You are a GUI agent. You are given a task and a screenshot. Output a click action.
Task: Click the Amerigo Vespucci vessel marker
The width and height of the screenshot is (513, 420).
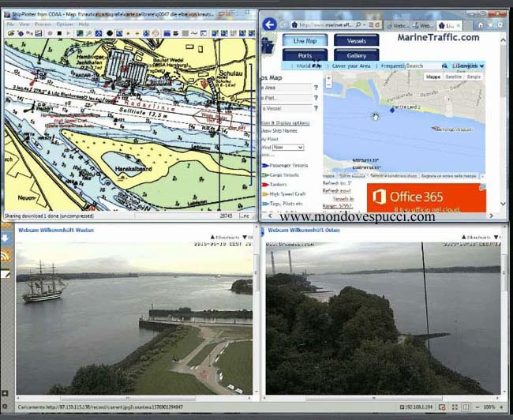[x=436, y=129]
